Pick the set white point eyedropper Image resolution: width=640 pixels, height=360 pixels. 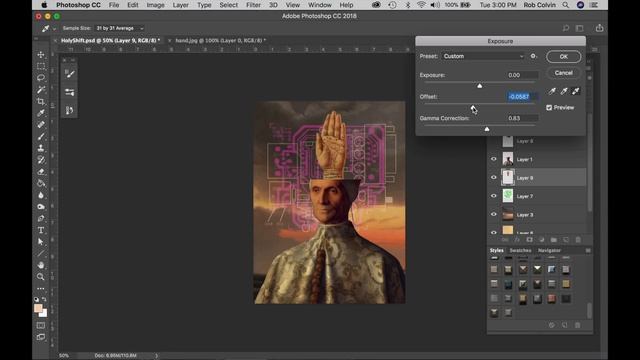tap(576, 91)
